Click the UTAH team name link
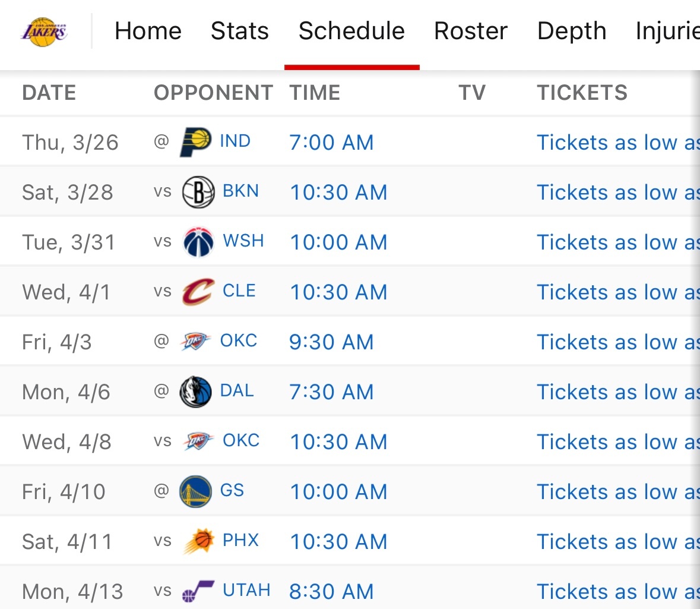700x609 pixels. point(246,591)
